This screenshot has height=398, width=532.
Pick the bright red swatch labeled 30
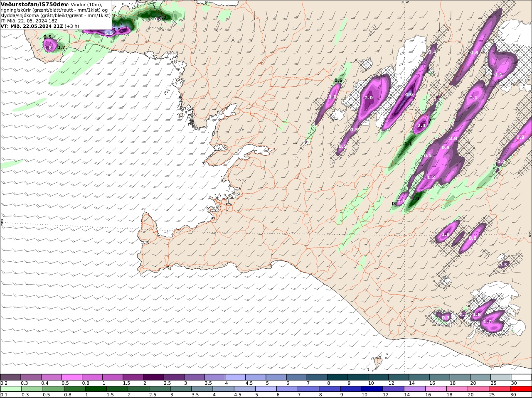click(521, 389)
